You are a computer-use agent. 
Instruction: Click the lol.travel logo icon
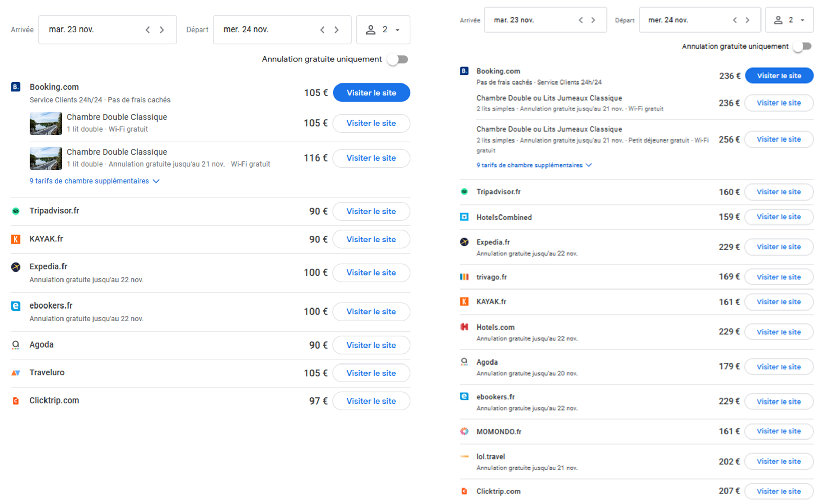click(x=464, y=457)
